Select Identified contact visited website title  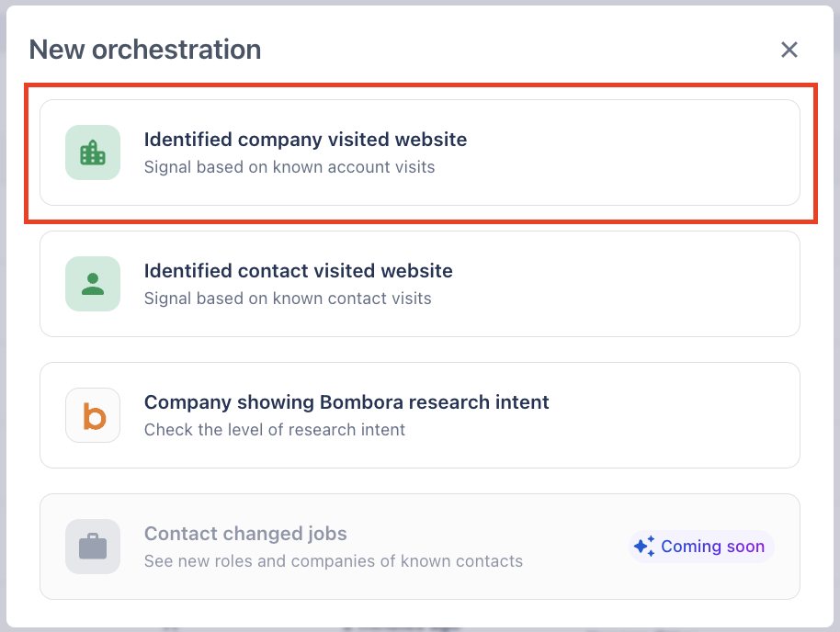click(298, 271)
